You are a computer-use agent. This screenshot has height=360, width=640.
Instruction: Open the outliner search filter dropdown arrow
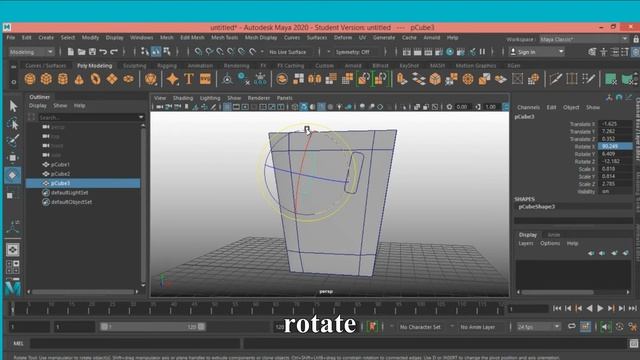coord(141,117)
